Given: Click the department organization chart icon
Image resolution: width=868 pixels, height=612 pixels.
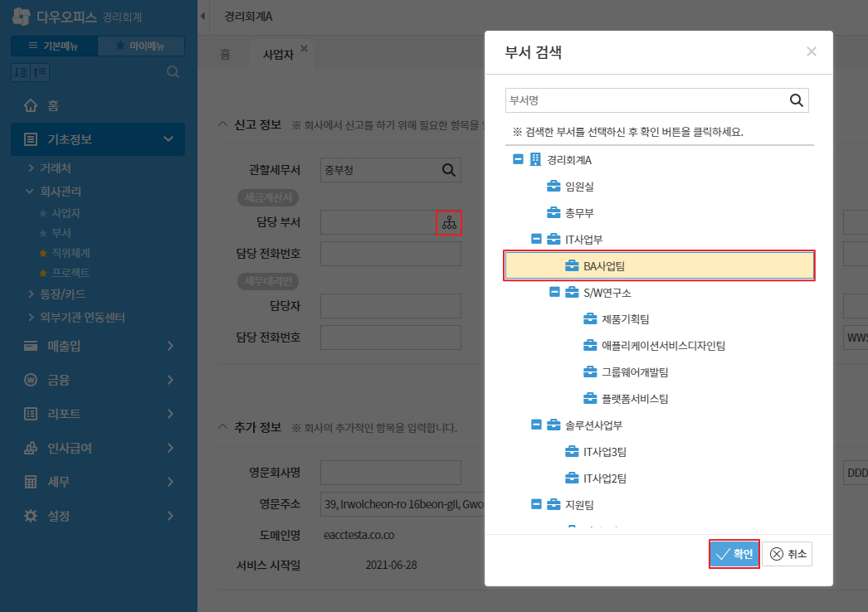Looking at the screenshot, I should (449, 222).
